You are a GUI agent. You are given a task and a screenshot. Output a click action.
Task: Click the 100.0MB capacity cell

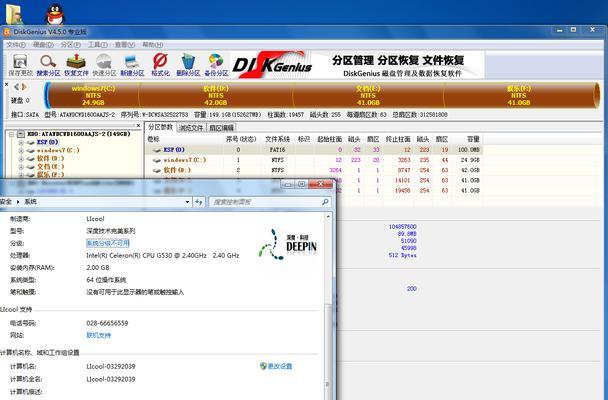pos(468,150)
